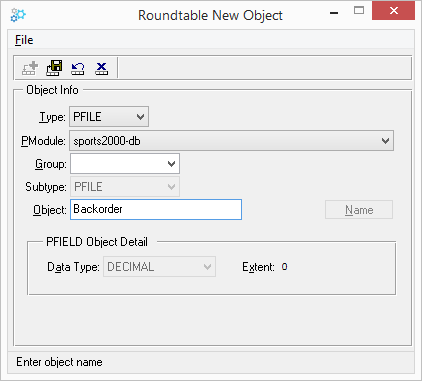Open the File menu

tap(24, 40)
